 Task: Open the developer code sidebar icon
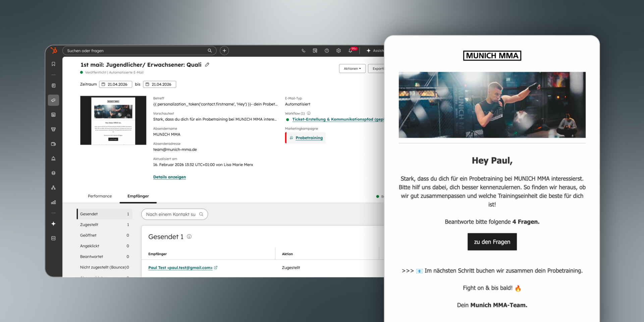[x=53, y=238]
